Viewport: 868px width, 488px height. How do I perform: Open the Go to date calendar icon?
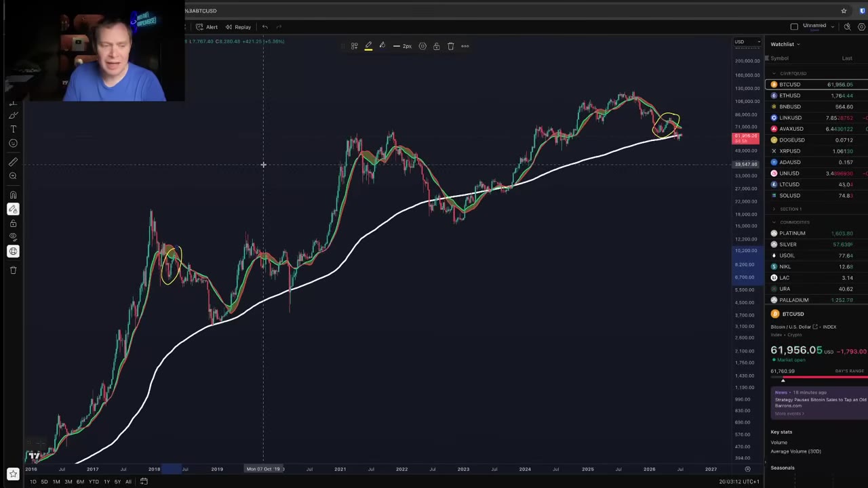144,481
